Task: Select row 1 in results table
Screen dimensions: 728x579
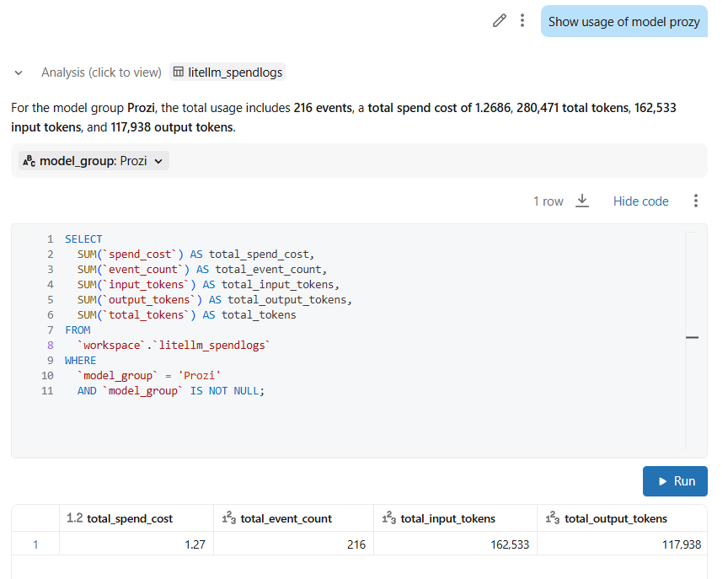Action: click(x=35, y=544)
